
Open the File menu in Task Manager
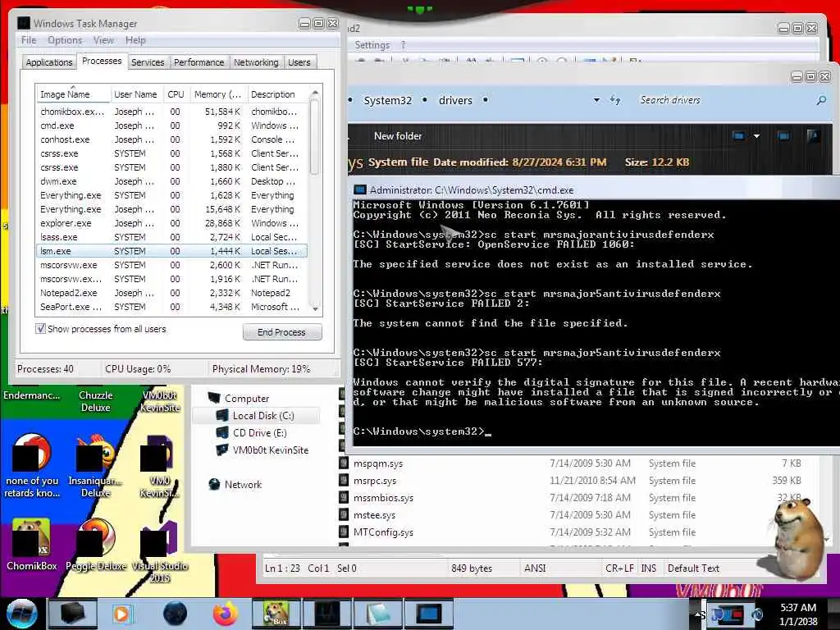[29, 40]
